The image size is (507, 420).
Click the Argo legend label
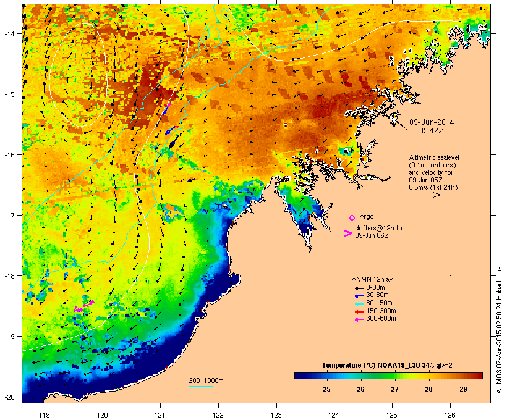367,216
